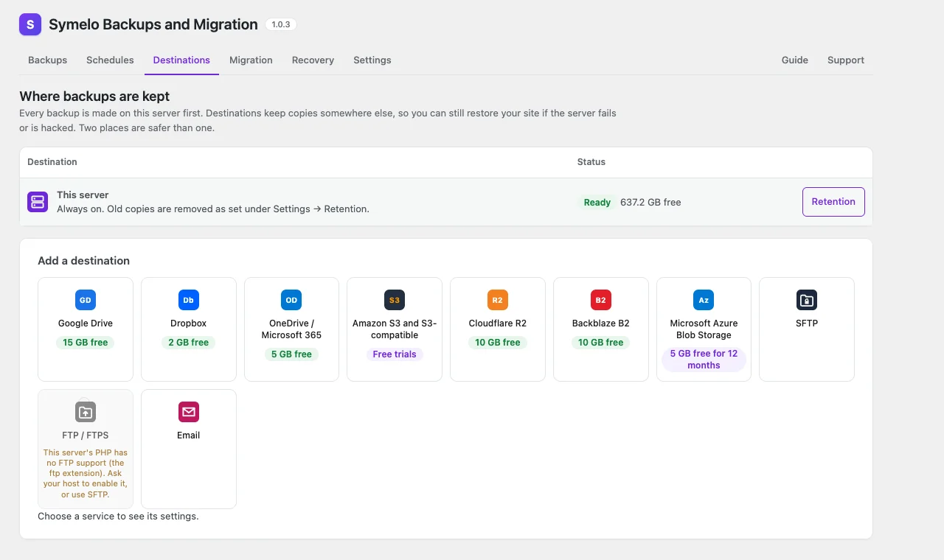Select the Dropbox Db icon
This screenshot has width=944, height=560.
[x=189, y=300]
